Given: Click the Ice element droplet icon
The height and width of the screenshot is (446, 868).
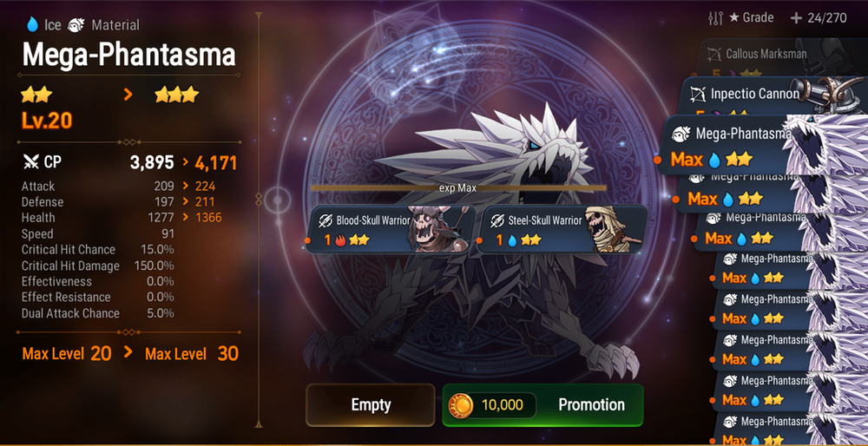Looking at the screenshot, I should click(31, 24).
